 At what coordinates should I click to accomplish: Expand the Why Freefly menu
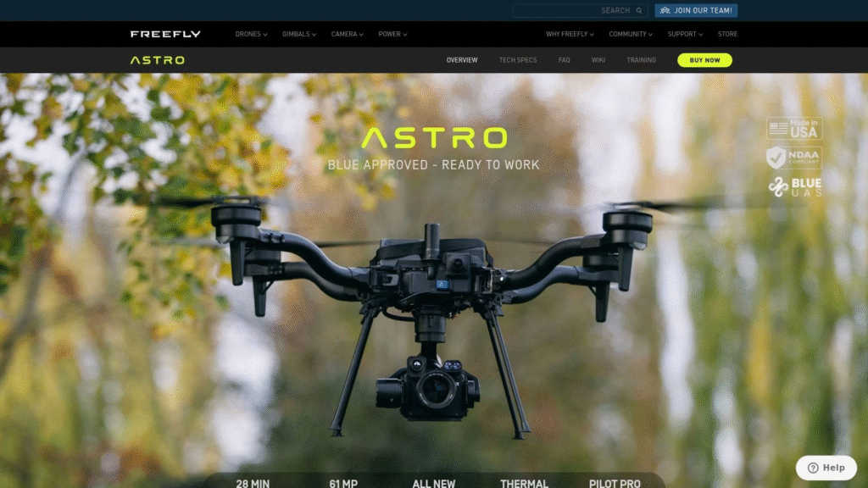[x=570, y=35]
